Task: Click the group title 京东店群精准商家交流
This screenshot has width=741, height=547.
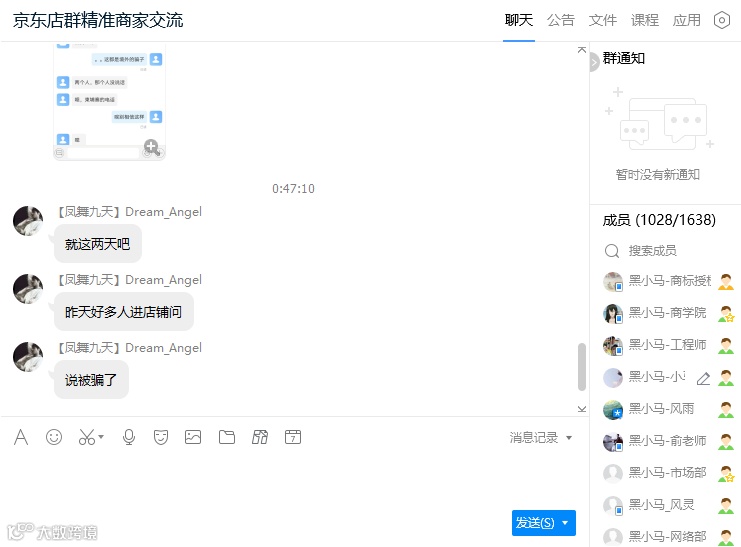Action: [x=98, y=20]
